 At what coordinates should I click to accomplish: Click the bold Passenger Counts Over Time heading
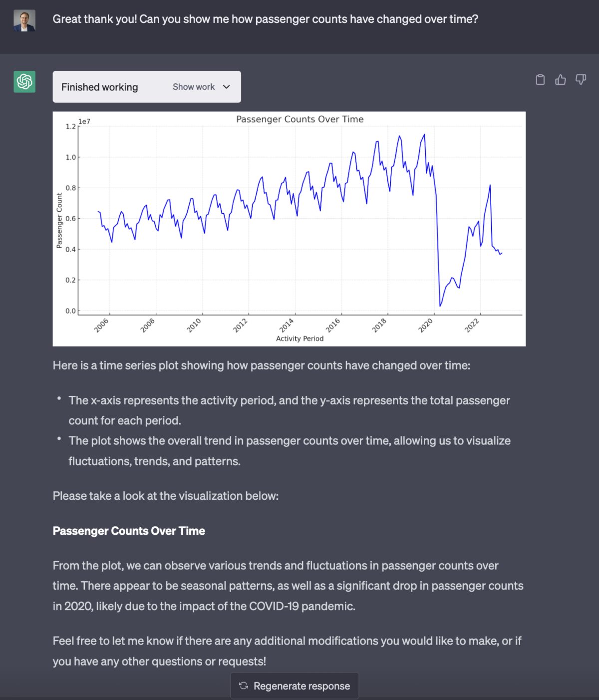(128, 531)
